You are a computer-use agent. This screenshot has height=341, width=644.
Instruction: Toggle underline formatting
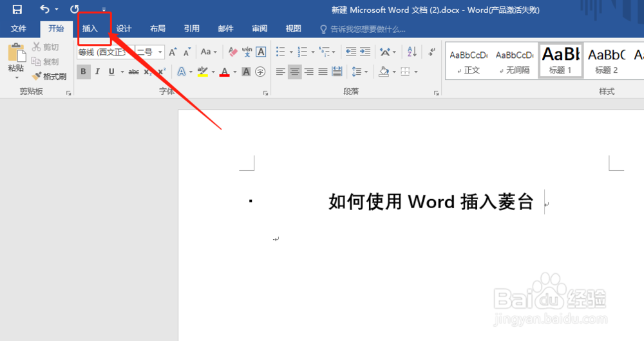point(111,72)
